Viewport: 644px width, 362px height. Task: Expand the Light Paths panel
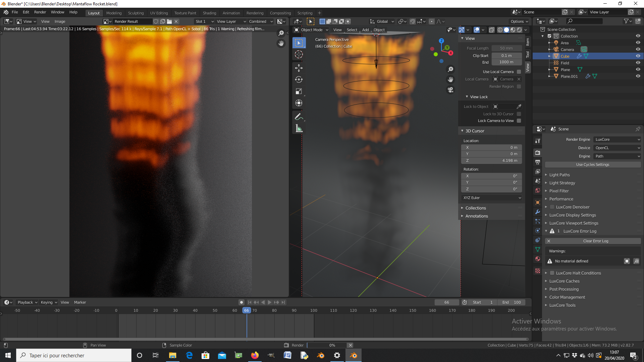(x=559, y=175)
